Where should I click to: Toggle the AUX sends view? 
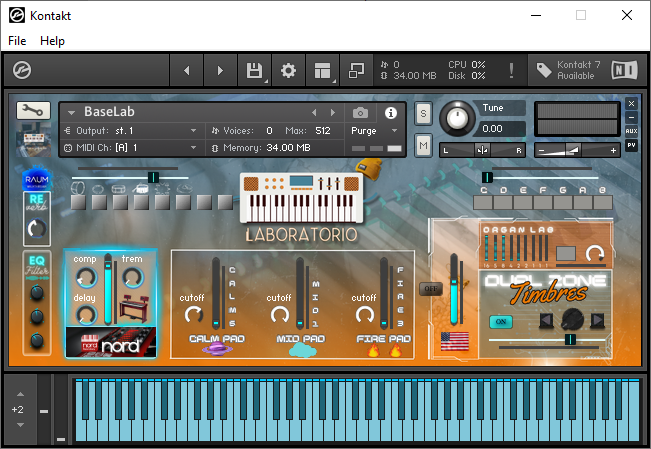631,131
